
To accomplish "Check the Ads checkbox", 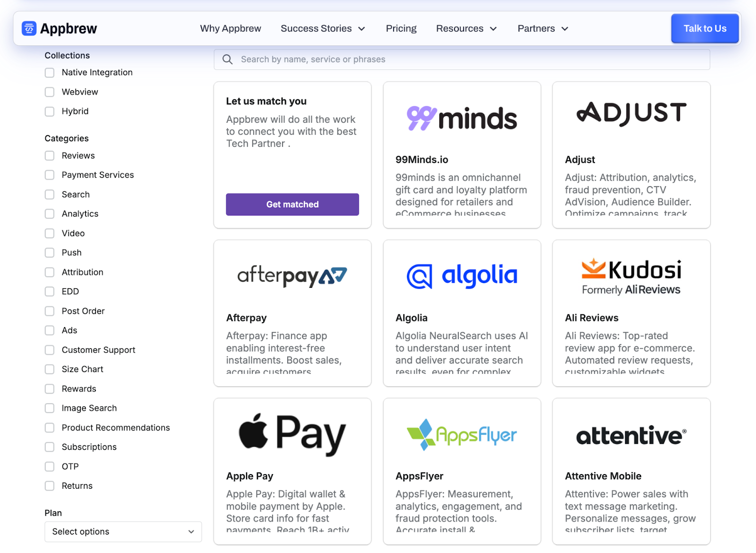I will pyautogui.click(x=50, y=330).
